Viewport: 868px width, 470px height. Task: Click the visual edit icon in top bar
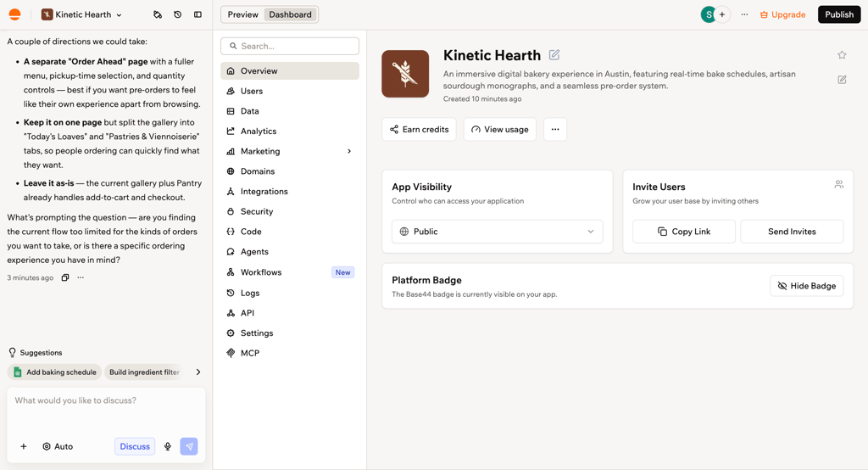(158, 14)
